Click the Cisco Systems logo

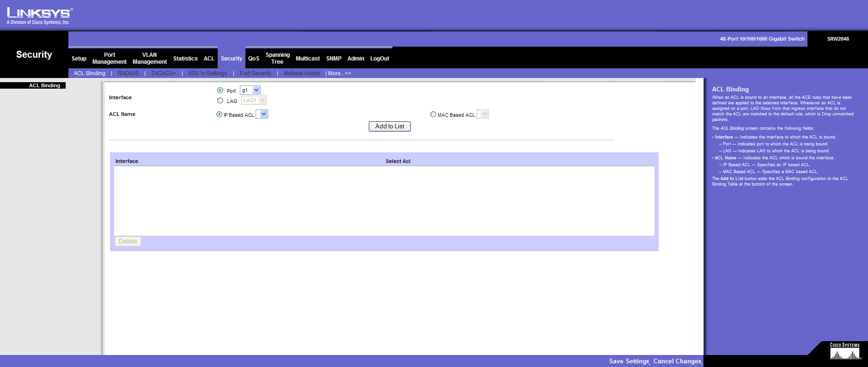click(845, 351)
